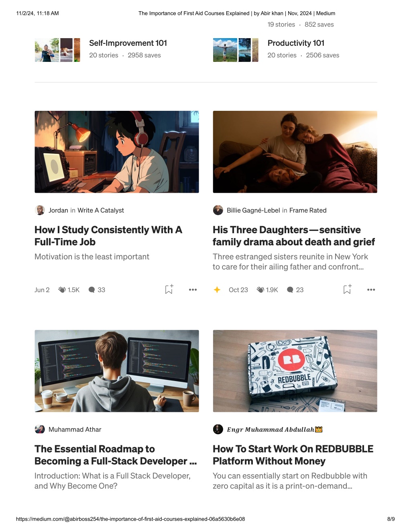Click the member-only star icon
The height and width of the screenshot is (532, 411).
(x=217, y=289)
